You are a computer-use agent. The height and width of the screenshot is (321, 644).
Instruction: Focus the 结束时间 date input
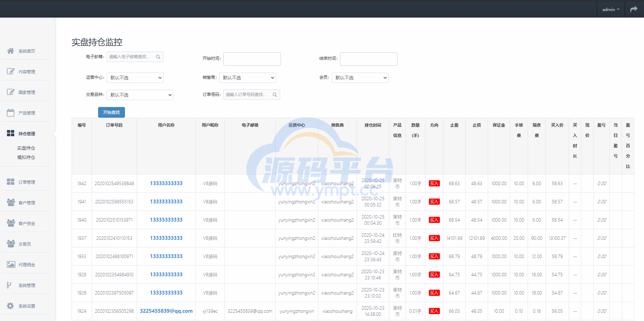click(369, 59)
